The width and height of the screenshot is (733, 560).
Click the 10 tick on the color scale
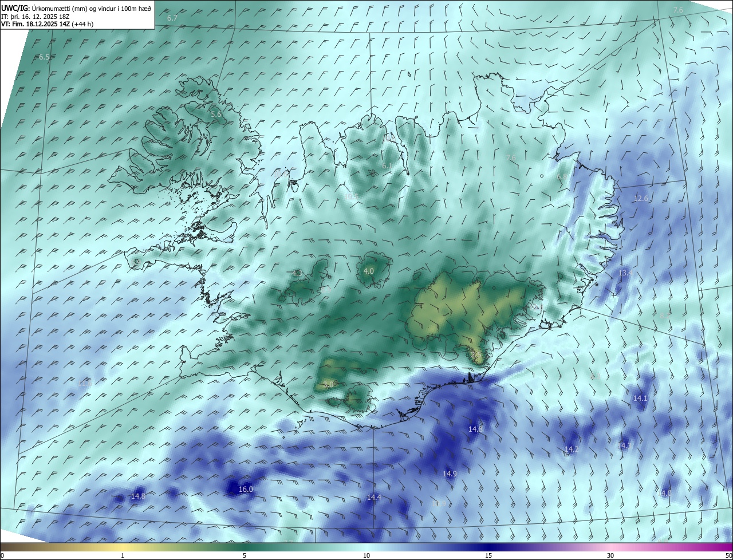click(x=366, y=556)
